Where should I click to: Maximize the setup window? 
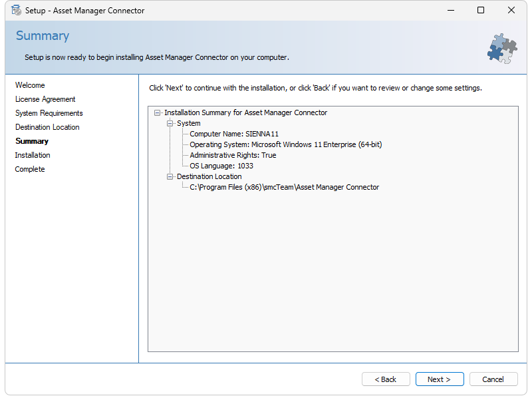coord(480,10)
